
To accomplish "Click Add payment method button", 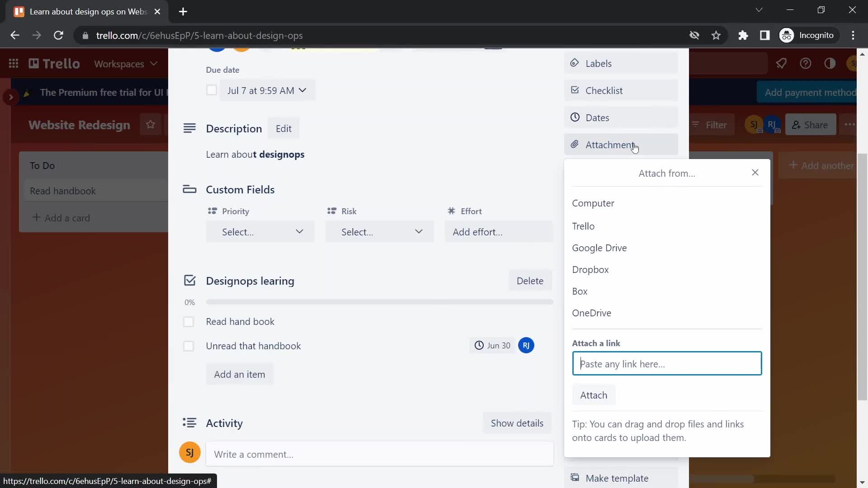I will [x=807, y=93].
